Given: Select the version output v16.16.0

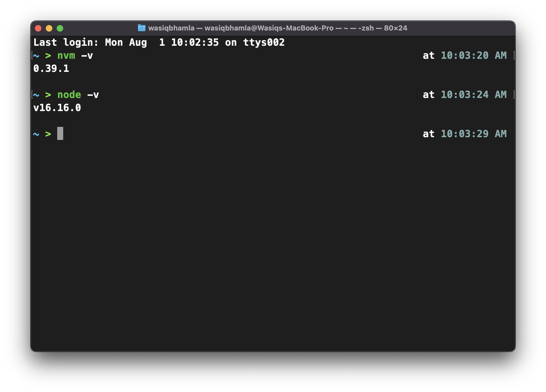Looking at the screenshot, I should click(57, 108).
